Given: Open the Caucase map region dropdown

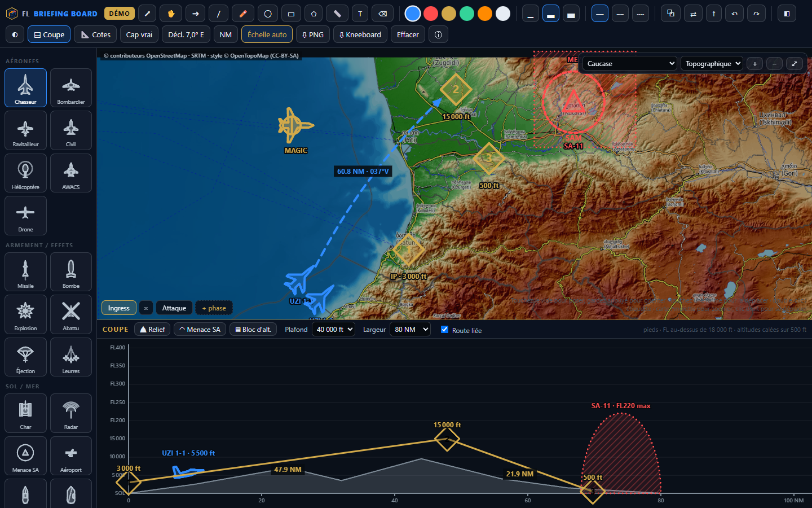Looking at the screenshot, I should [x=629, y=64].
